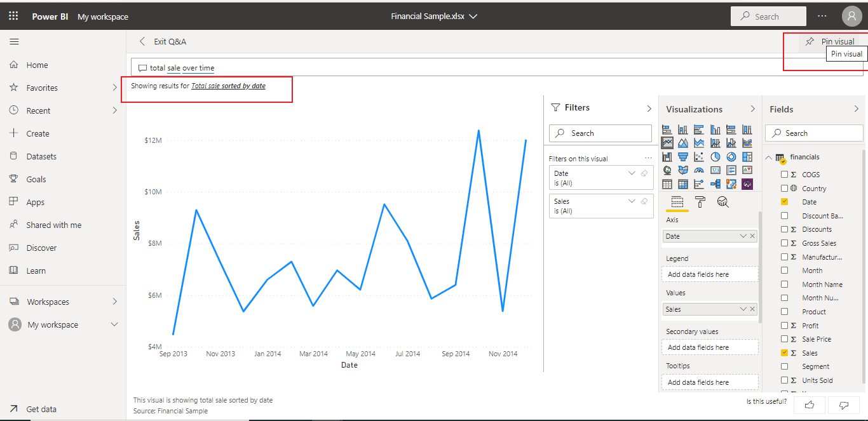Tick the Country field checkbox
The width and height of the screenshot is (868, 421).
[x=784, y=189]
